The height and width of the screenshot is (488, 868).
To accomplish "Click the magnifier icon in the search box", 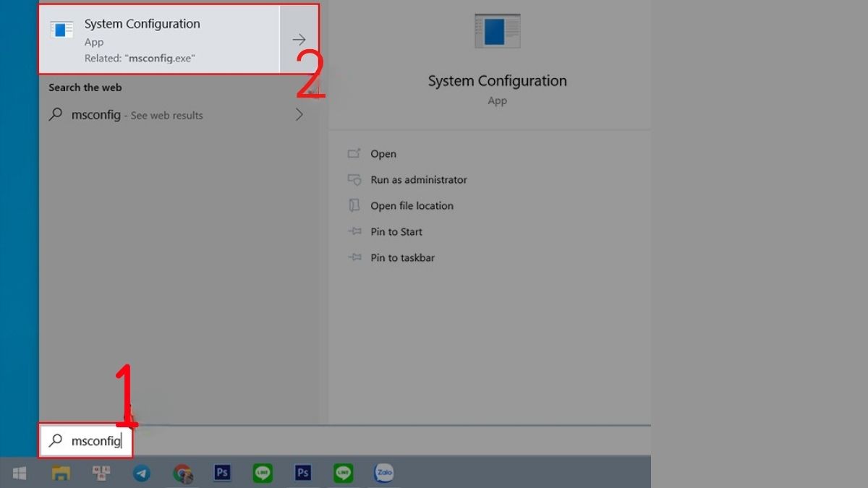I will click(55, 440).
